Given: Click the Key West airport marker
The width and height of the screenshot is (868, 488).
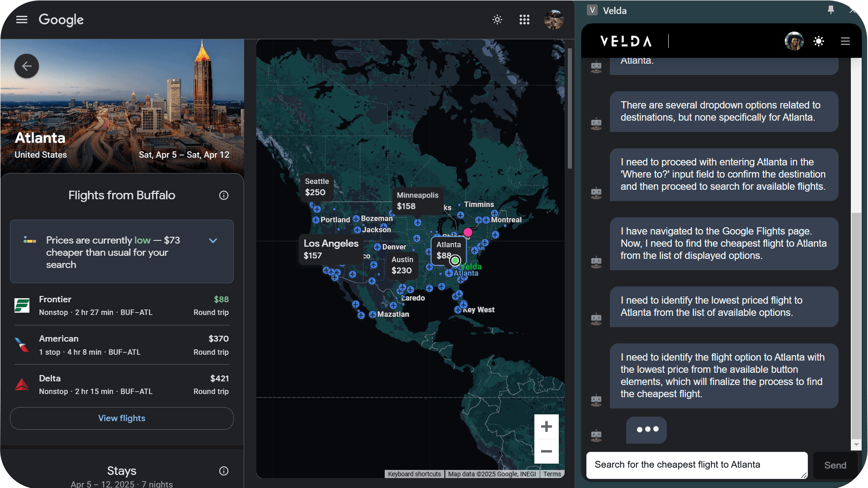Looking at the screenshot, I should 458,310.
